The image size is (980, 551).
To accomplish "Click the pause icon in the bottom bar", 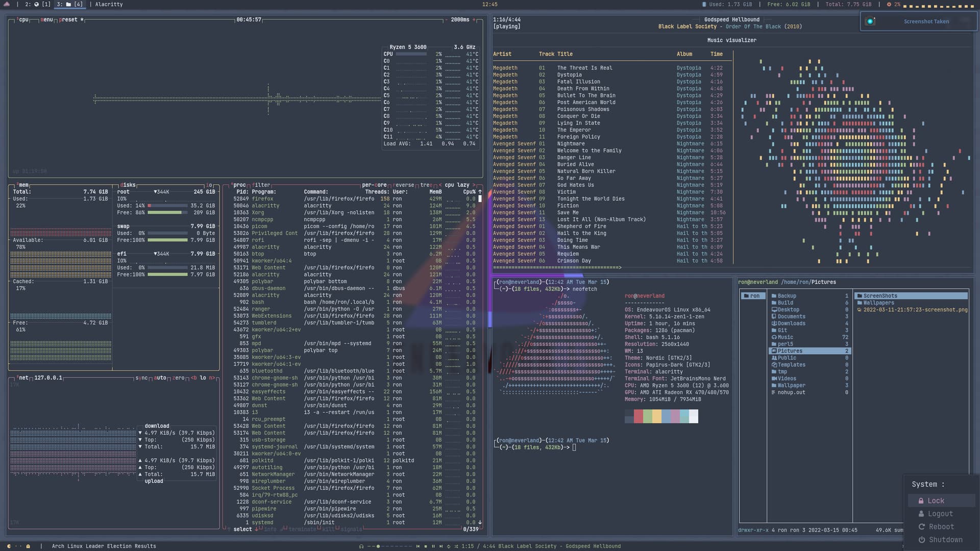I will pyautogui.click(x=433, y=546).
